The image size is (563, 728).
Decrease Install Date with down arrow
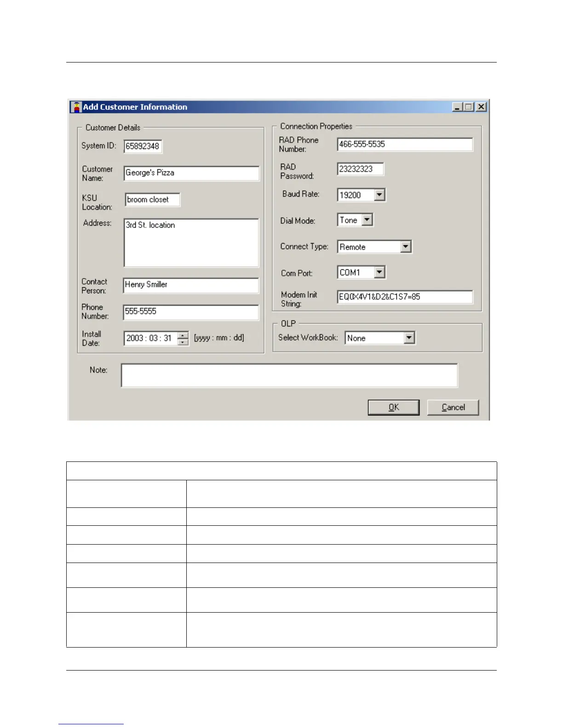[183, 342]
